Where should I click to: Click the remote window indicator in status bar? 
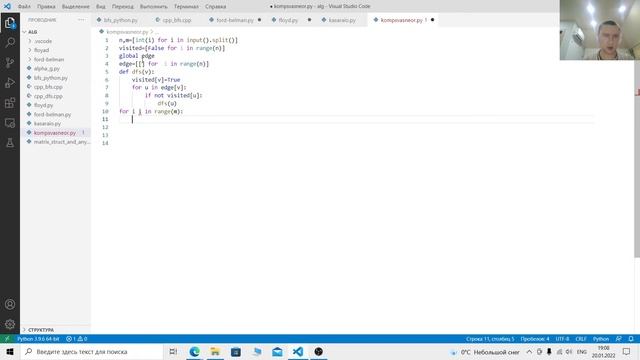7,339
